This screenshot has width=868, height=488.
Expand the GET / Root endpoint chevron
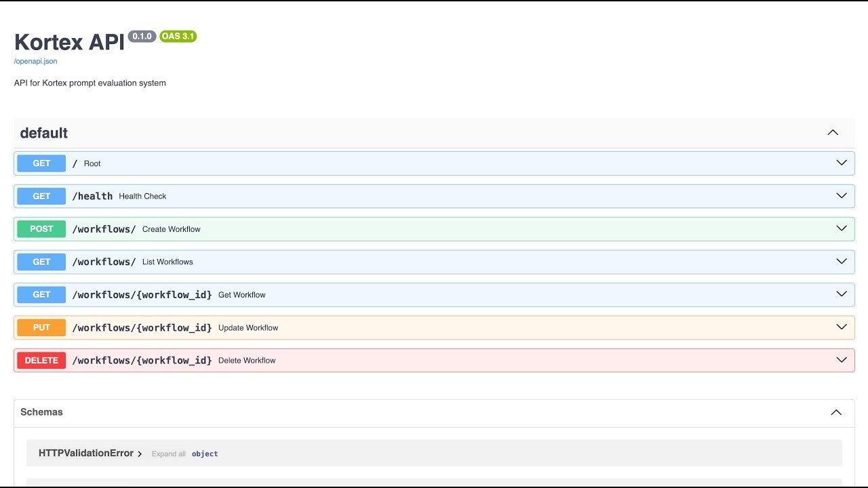click(x=842, y=163)
